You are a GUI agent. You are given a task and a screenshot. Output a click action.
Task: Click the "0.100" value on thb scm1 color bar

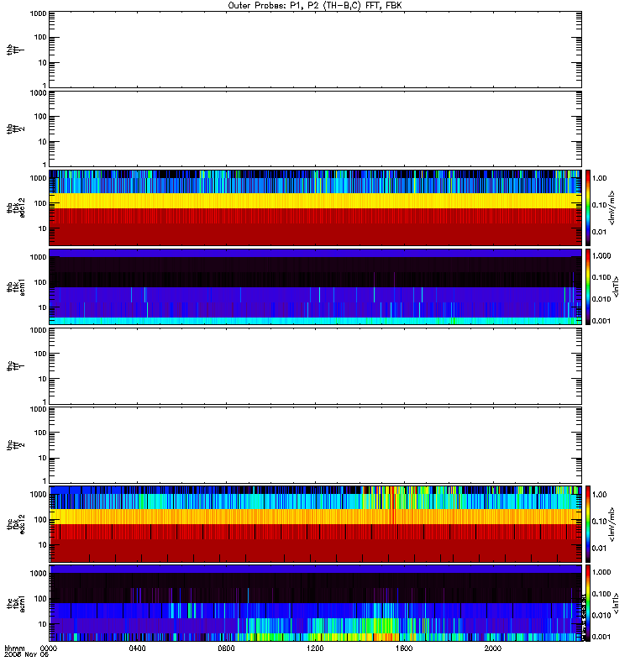point(601,277)
